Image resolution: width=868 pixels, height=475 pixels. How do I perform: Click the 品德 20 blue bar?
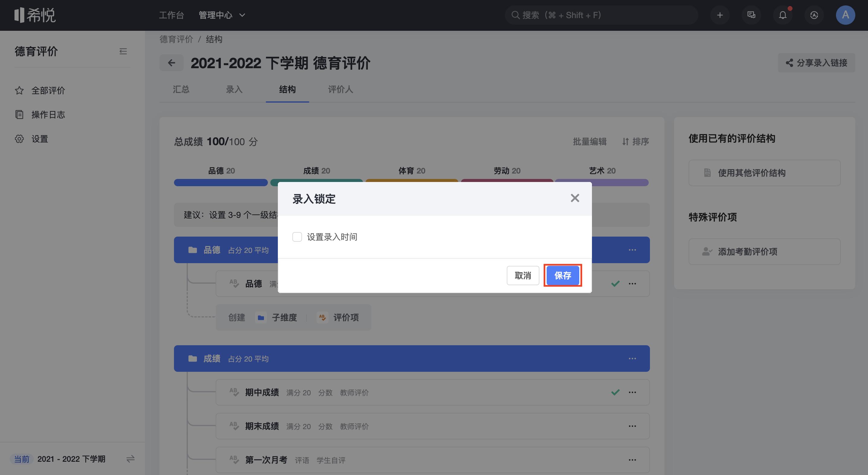221,183
